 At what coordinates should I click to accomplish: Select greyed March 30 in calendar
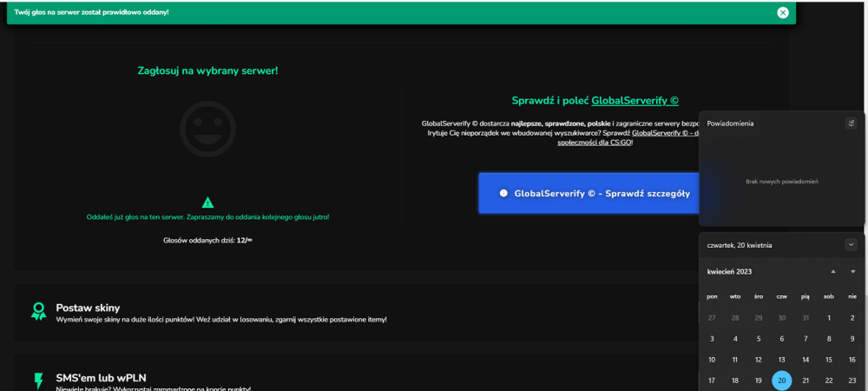(782, 318)
